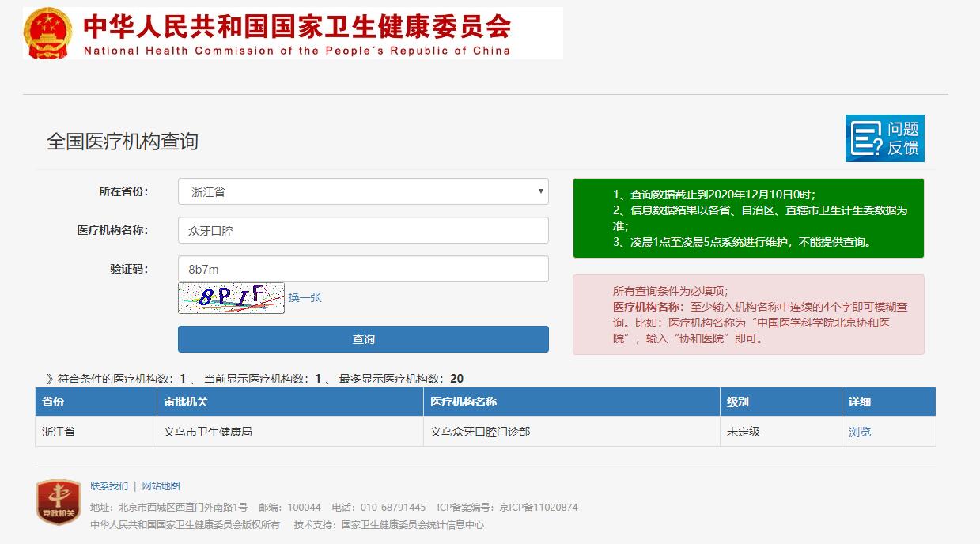Click the 医疗机构名称 text field showing 众牙口腔
980x544 pixels.
[x=362, y=229]
